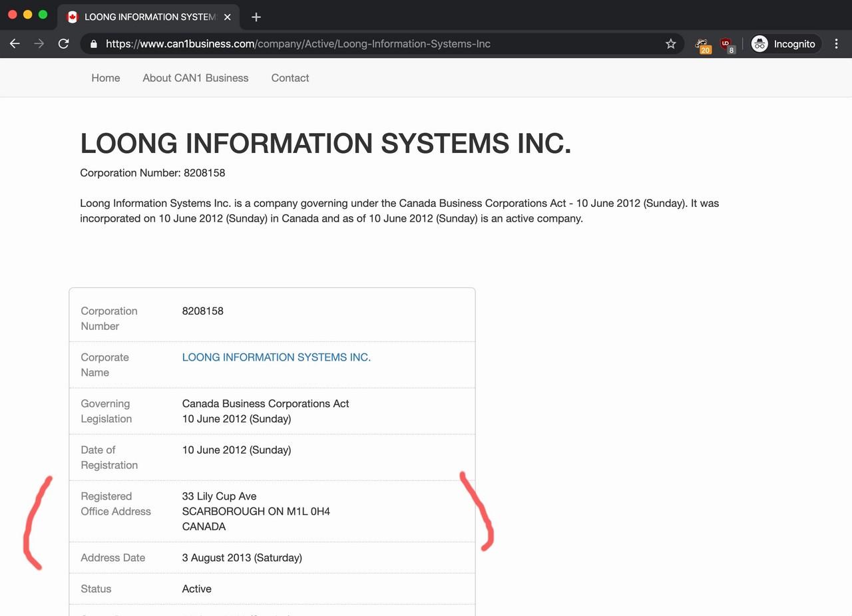Screen dimensions: 852x616
Task: Follow the LOONG INFORMATION SYSTEMS INC. blue link
Action: click(x=276, y=357)
